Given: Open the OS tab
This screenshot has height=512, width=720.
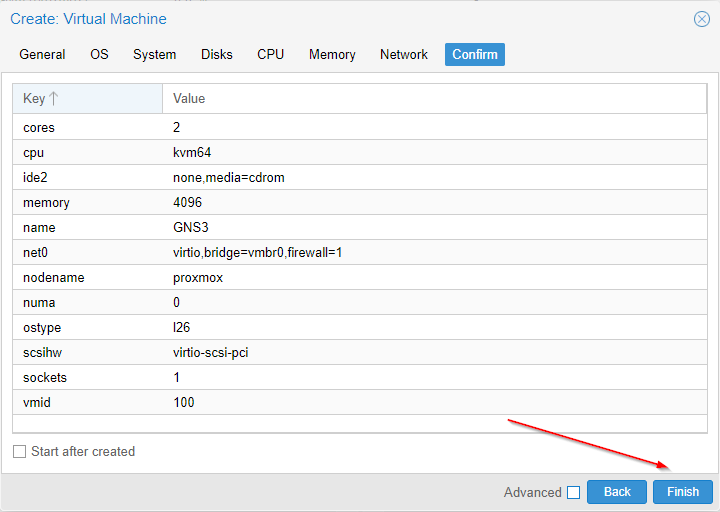Looking at the screenshot, I should coord(99,55).
